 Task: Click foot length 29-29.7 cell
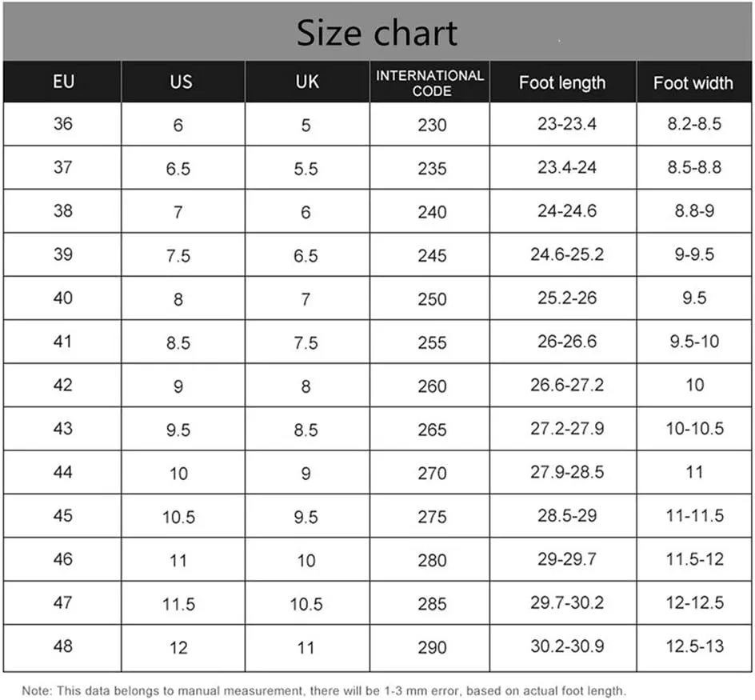(x=563, y=559)
